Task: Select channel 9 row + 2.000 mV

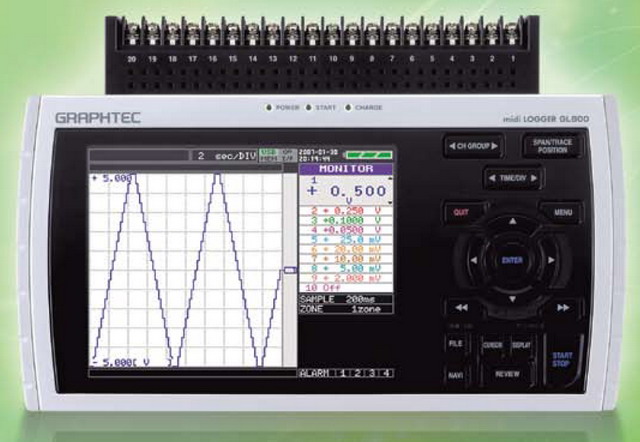Action: click(x=346, y=278)
